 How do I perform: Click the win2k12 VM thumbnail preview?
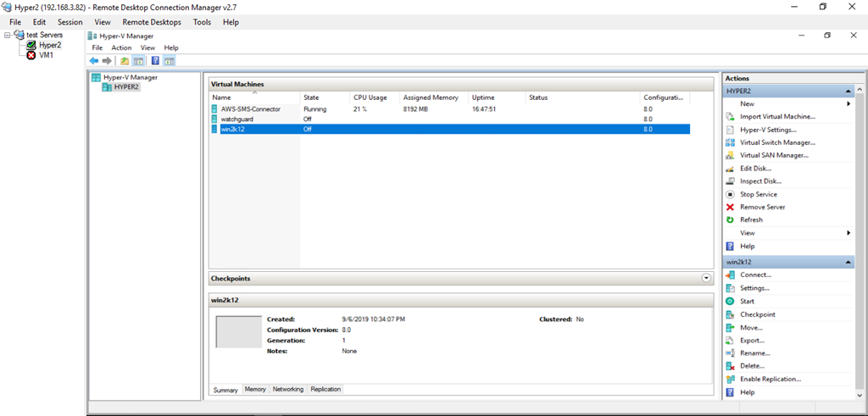238,332
